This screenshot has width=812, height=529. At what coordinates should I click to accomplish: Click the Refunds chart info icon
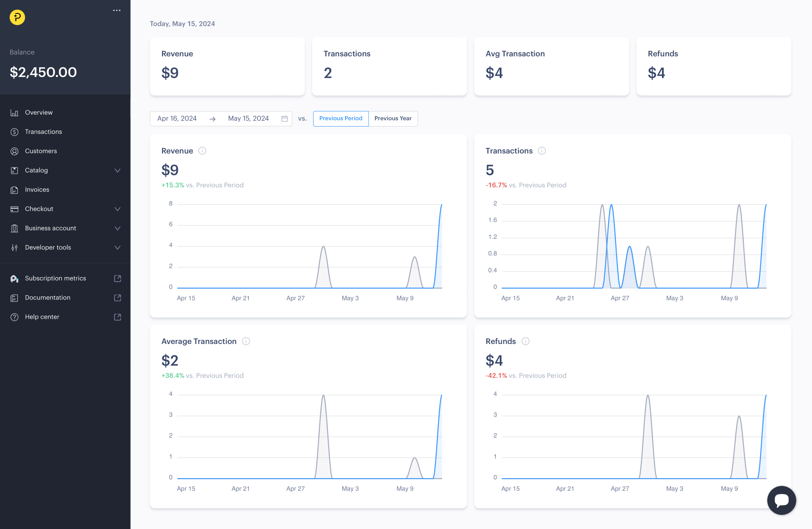(525, 341)
